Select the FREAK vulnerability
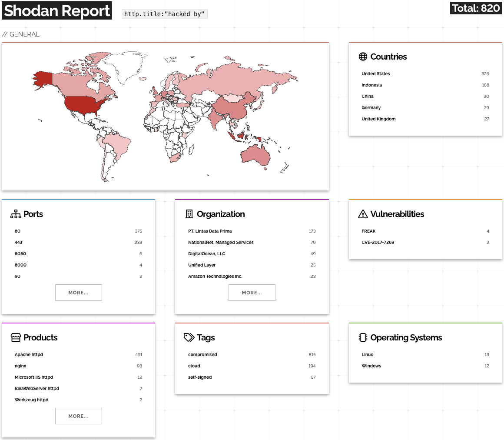This screenshot has width=504, height=440. (368, 231)
